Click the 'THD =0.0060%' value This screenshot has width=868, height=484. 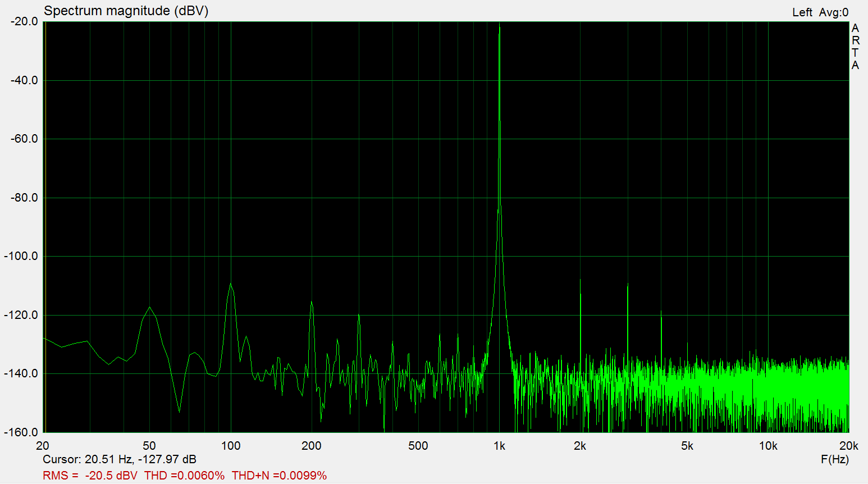184,476
